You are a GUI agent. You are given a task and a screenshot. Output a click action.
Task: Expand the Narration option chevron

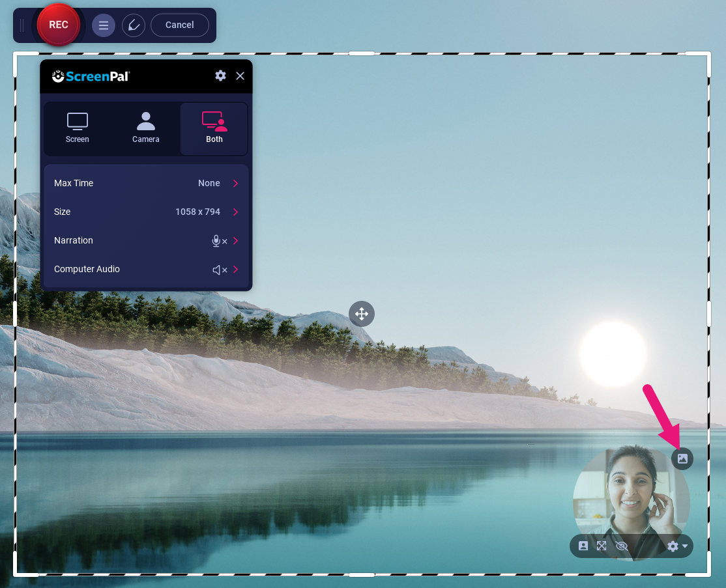[236, 240]
